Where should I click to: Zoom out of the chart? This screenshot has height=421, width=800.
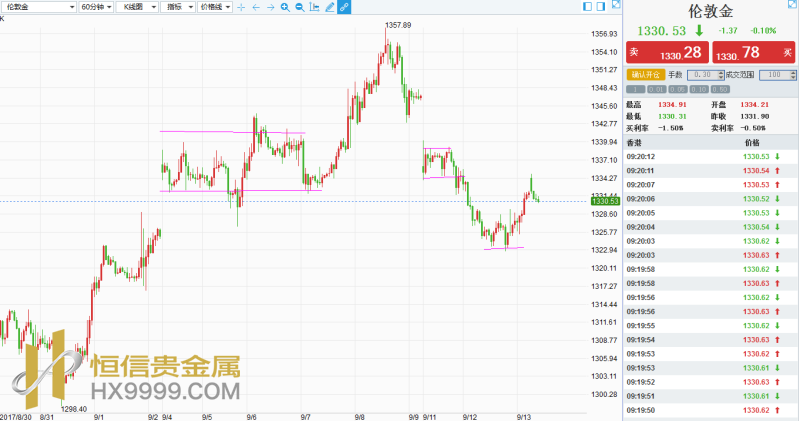click(300, 7)
